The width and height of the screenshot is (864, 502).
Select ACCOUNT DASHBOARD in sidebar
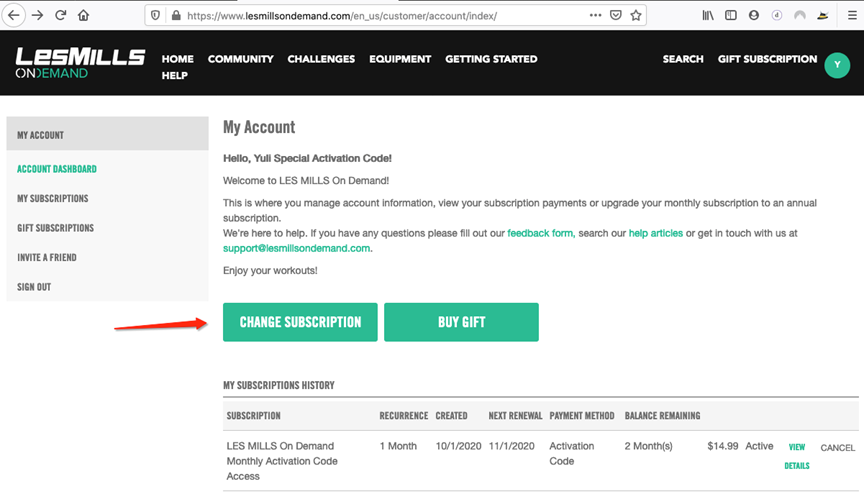(x=57, y=169)
